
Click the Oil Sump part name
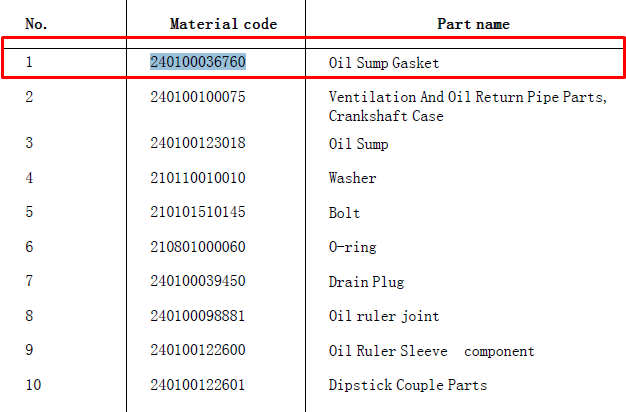pos(358,144)
